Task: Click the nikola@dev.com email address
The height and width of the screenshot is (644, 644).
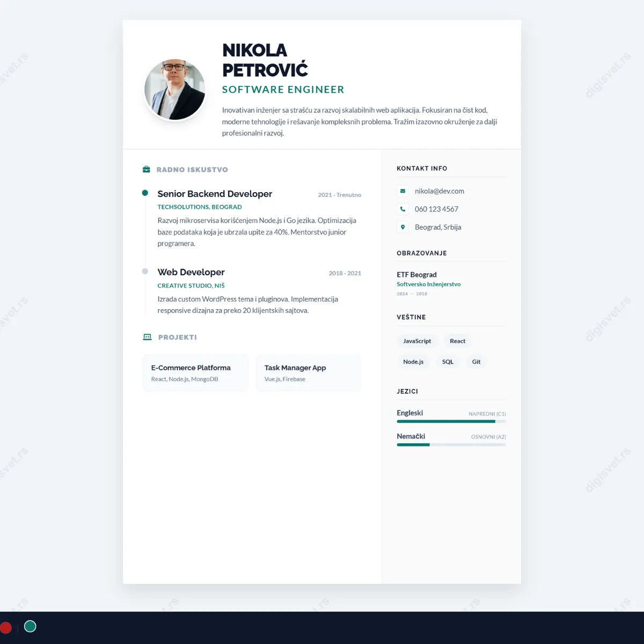Action: pos(440,191)
